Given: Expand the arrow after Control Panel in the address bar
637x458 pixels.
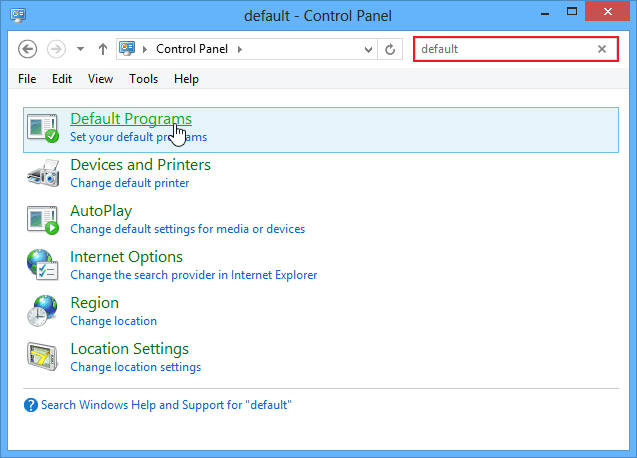Looking at the screenshot, I should click(240, 50).
